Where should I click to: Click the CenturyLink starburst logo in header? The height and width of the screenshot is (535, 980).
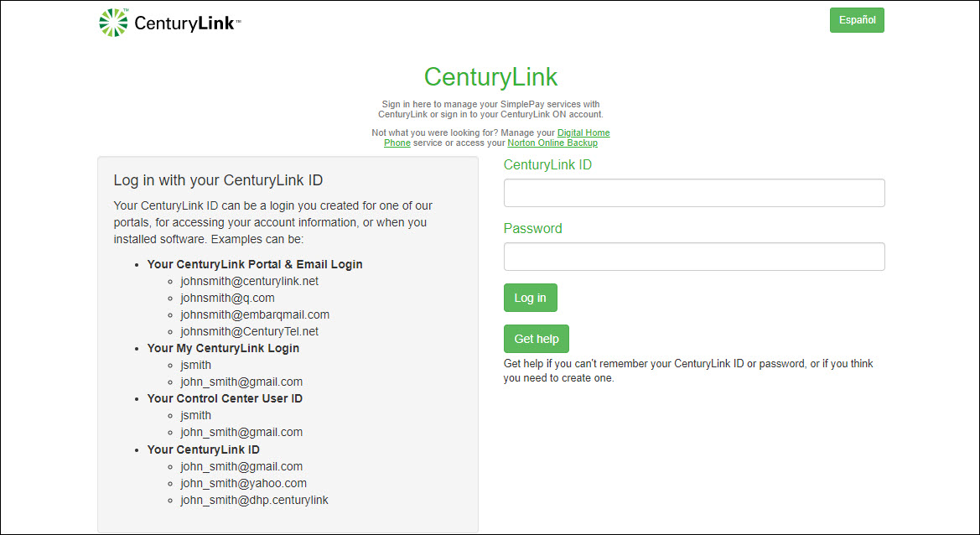click(x=114, y=23)
